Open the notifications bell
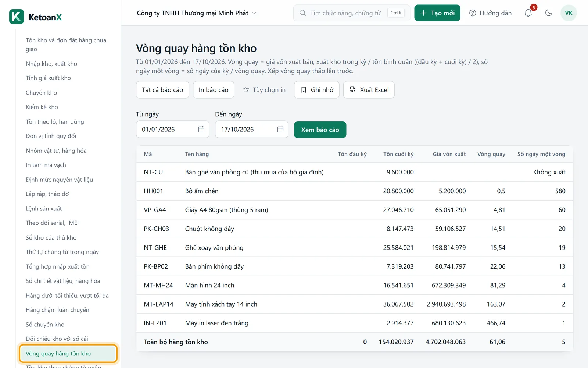Image resolution: width=588 pixels, height=368 pixels. 528,13
